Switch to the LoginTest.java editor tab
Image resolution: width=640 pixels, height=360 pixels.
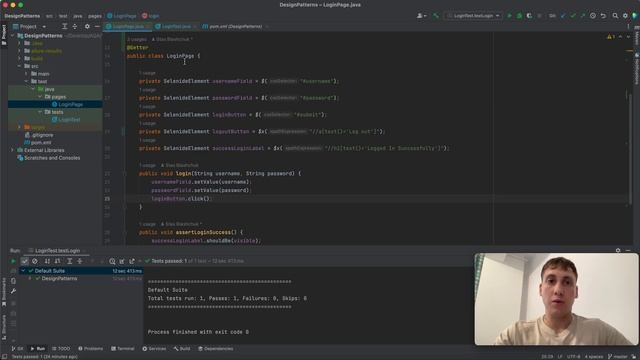pos(176,27)
